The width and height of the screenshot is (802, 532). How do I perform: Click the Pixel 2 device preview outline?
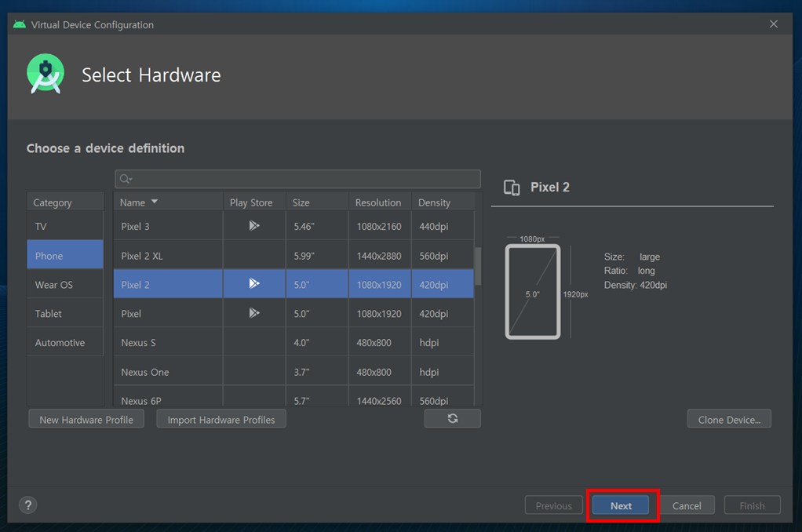click(x=533, y=292)
